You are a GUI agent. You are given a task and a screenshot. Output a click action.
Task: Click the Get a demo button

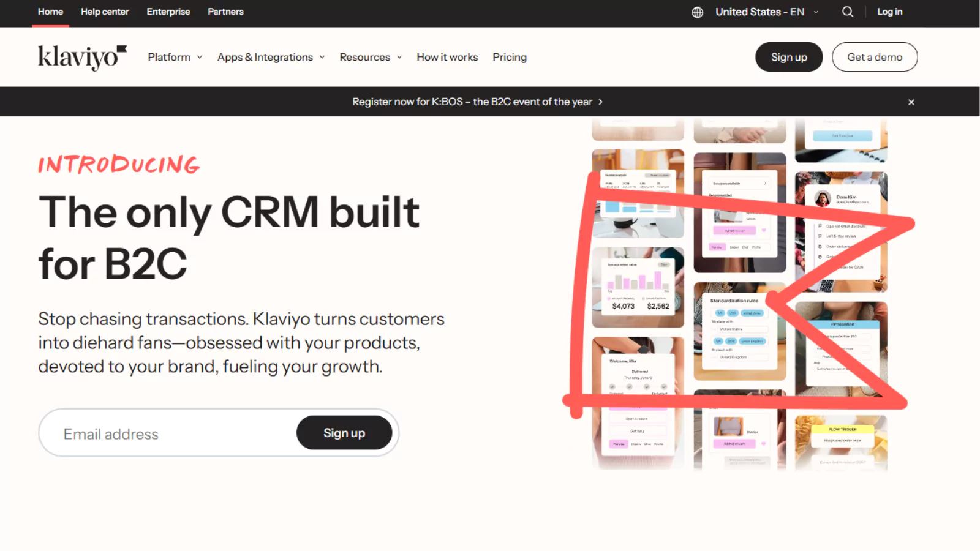pos(875,57)
